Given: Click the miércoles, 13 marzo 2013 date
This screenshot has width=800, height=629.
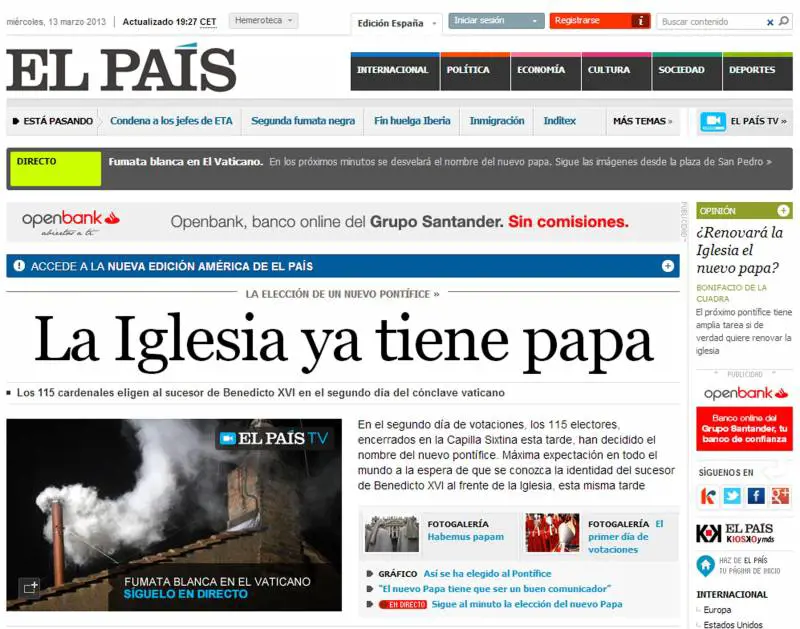Looking at the screenshot, I should [56, 22].
